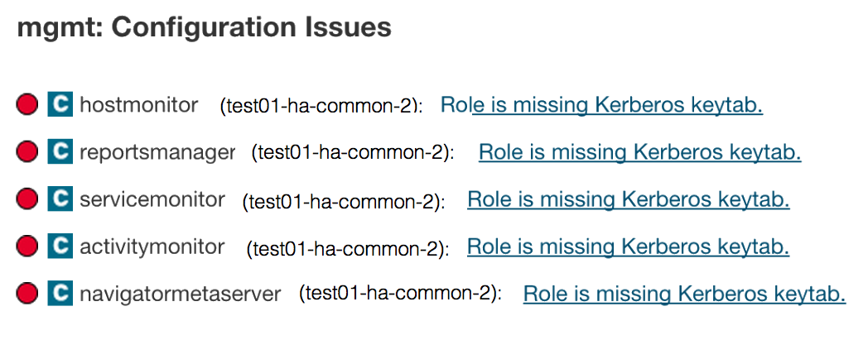
Task: Select the activitymonitor role name
Action: click(x=152, y=247)
